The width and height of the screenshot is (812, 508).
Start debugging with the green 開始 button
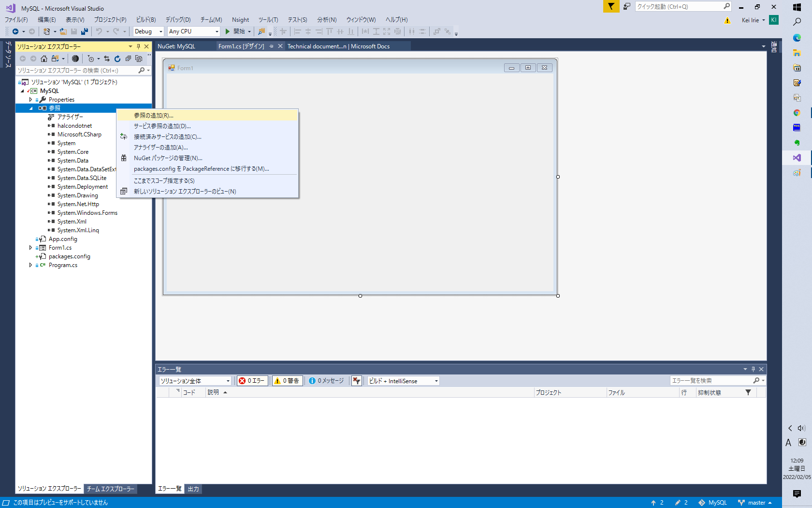click(235, 31)
